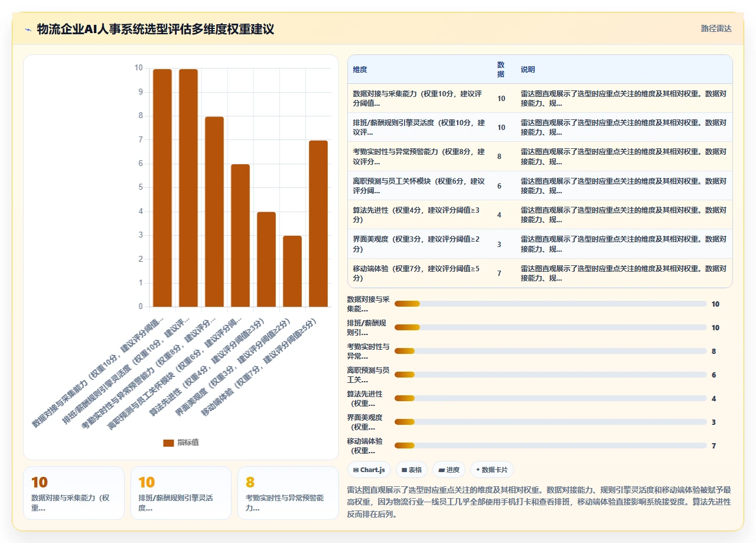
Task: Click the 界面美观度 progress bar
Action: [550, 422]
